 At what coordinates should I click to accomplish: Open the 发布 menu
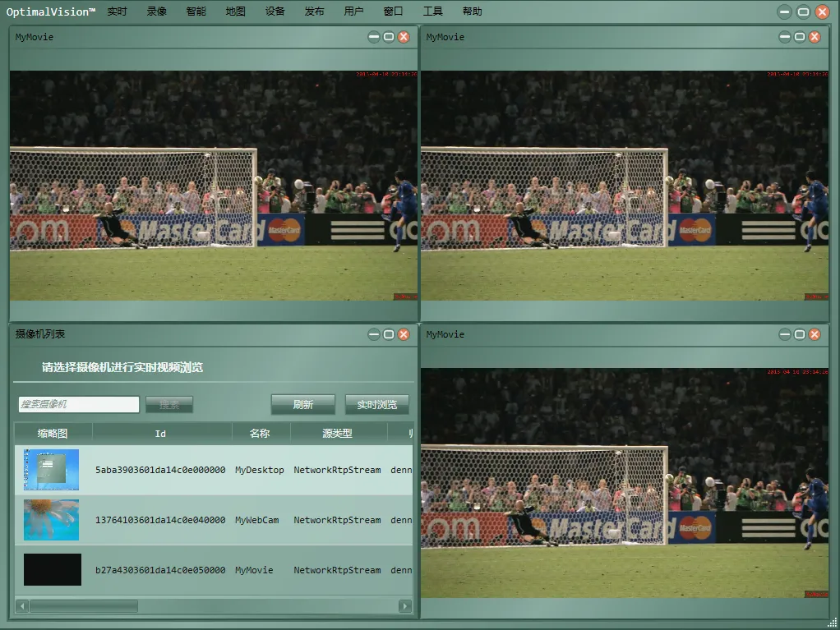pos(314,11)
